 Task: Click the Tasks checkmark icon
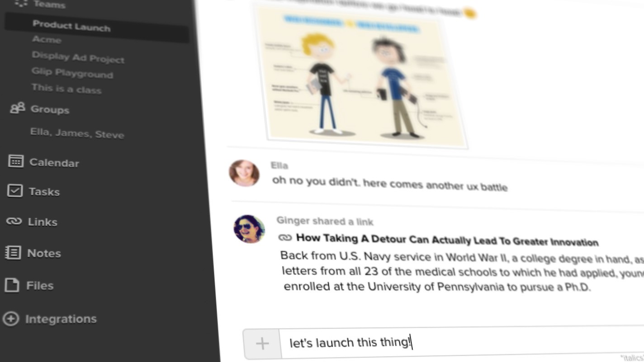pyautogui.click(x=15, y=191)
